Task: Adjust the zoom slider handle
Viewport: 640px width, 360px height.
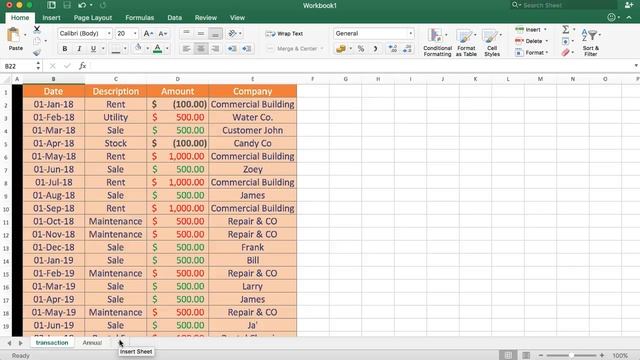Action: (x=571, y=356)
